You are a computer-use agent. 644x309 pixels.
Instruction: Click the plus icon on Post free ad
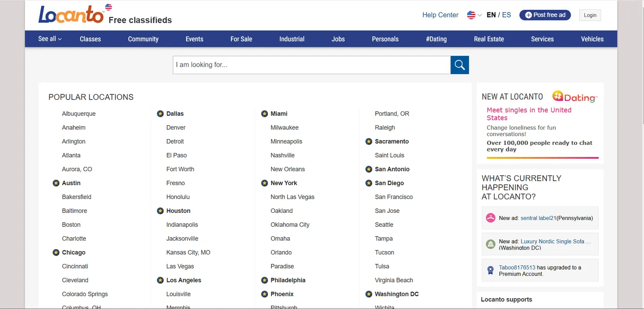point(528,15)
